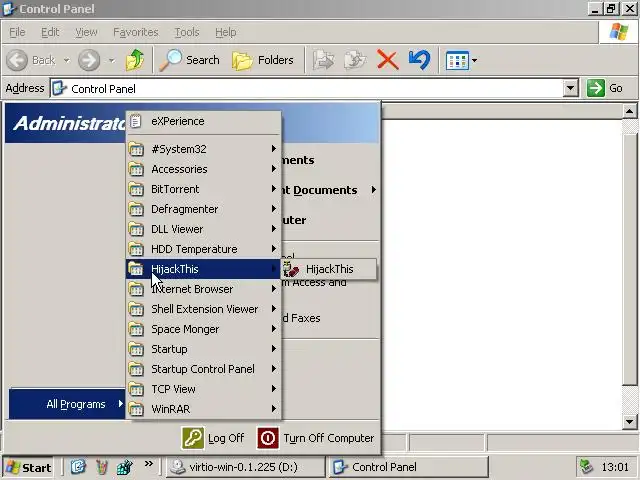Image resolution: width=640 pixels, height=480 pixels.
Task: Expand the Address bar dropdown
Action: coord(571,88)
